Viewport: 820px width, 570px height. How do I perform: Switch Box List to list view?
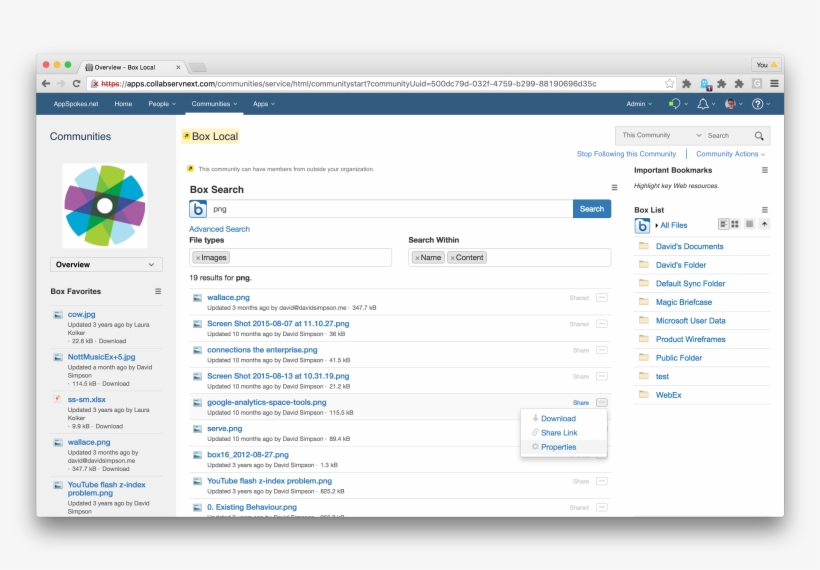click(x=723, y=224)
